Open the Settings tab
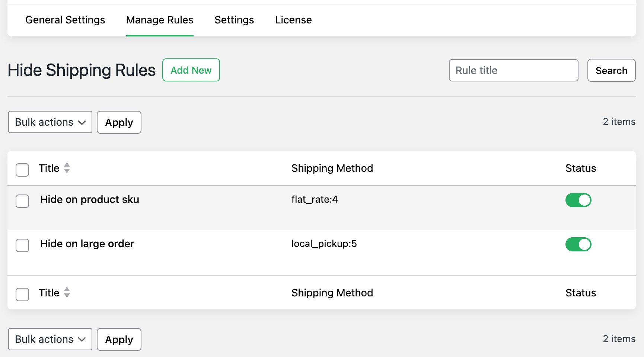This screenshot has height=357, width=644. point(234,20)
